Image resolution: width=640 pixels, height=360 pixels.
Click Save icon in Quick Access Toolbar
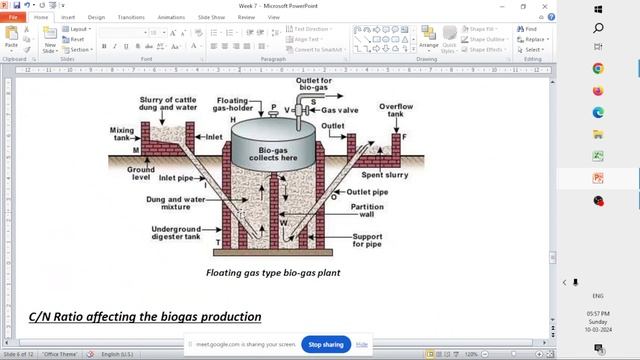point(17,5)
